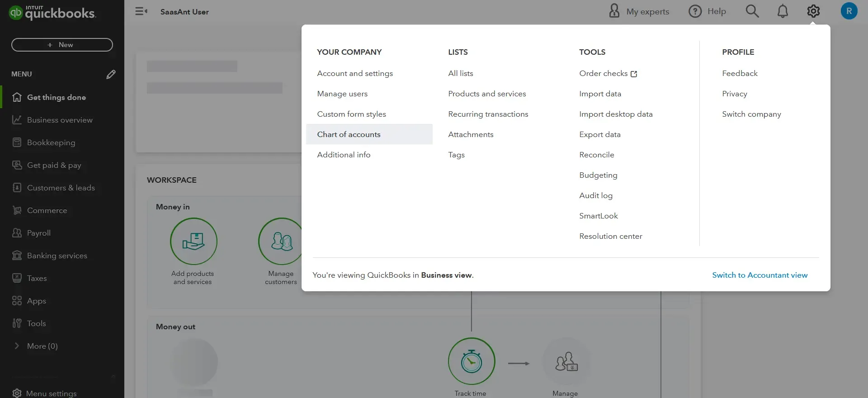Click the QuickBooks logo
The width and height of the screenshot is (868, 398).
tap(52, 13)
